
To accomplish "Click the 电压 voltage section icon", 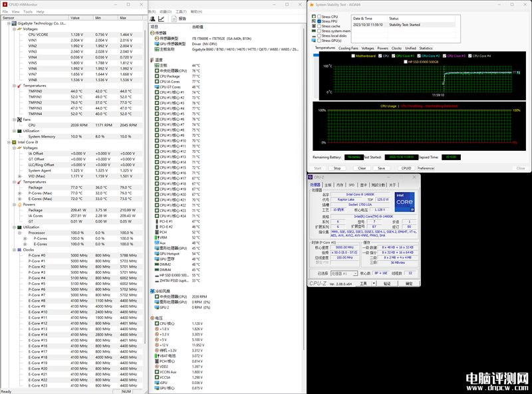I will point(152,318).
